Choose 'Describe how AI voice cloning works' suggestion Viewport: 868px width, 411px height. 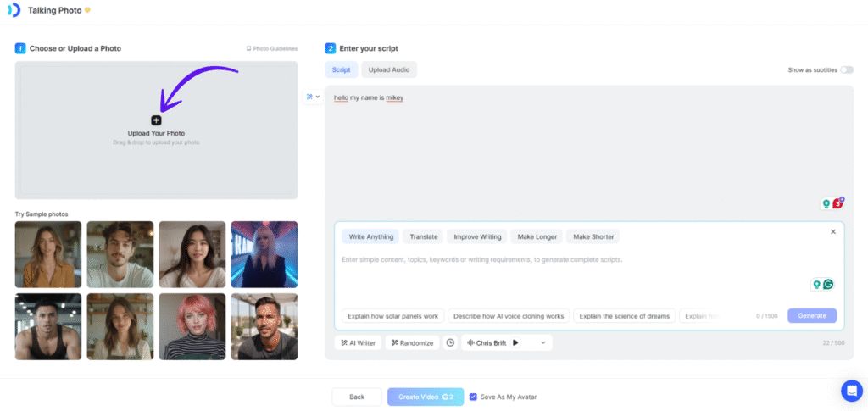[x=509, y=316]
